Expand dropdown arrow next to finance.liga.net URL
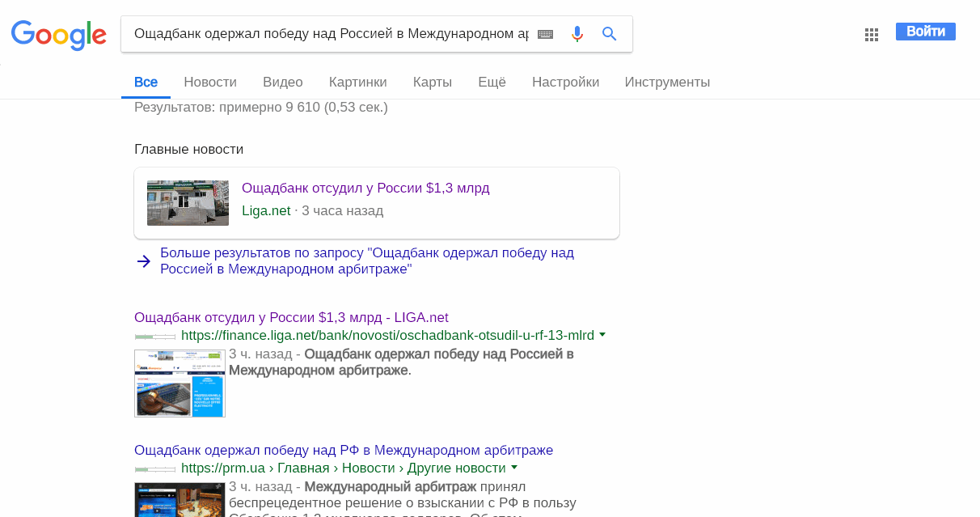 pyautogui.click(x=602, y=335)
